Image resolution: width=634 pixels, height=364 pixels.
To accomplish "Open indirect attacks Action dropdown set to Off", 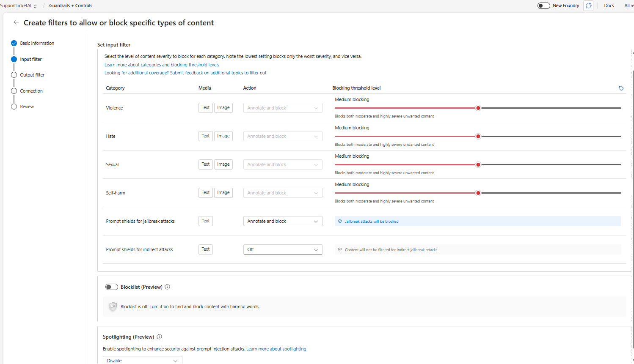I will pos(282,249).
